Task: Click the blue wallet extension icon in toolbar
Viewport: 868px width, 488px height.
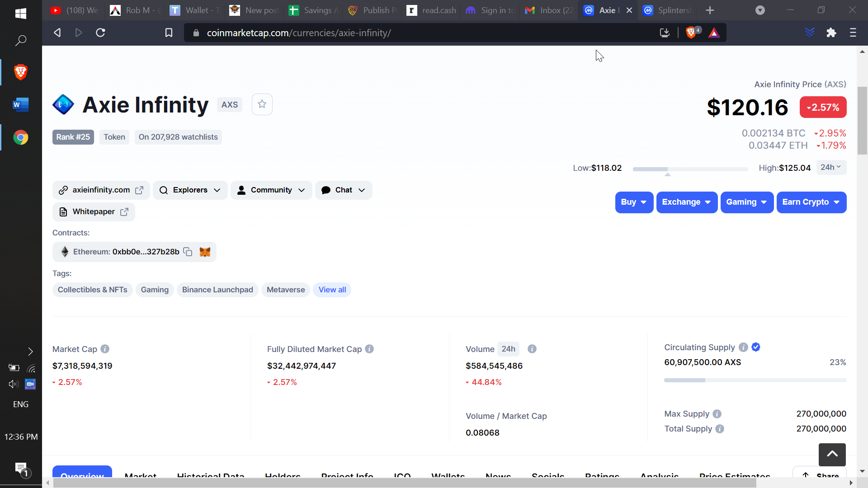Action: (x=810, y=33)
